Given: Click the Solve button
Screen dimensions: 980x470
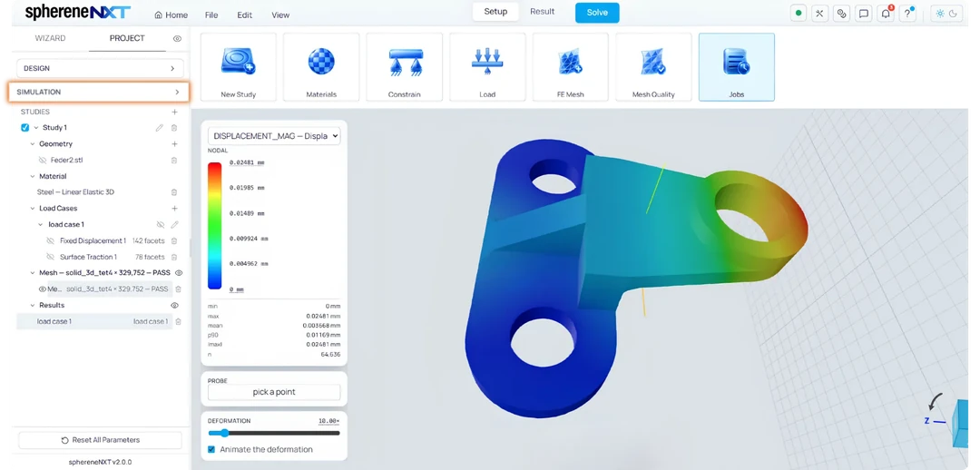Looking at the screenshot, I should pos(597,13).
